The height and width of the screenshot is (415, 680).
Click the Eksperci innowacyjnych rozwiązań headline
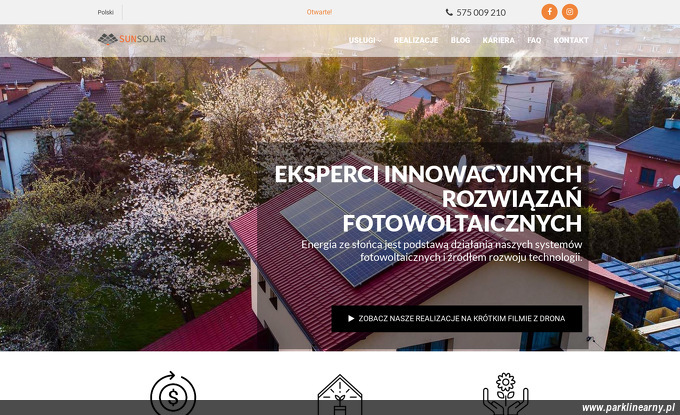tap(428, 199)
